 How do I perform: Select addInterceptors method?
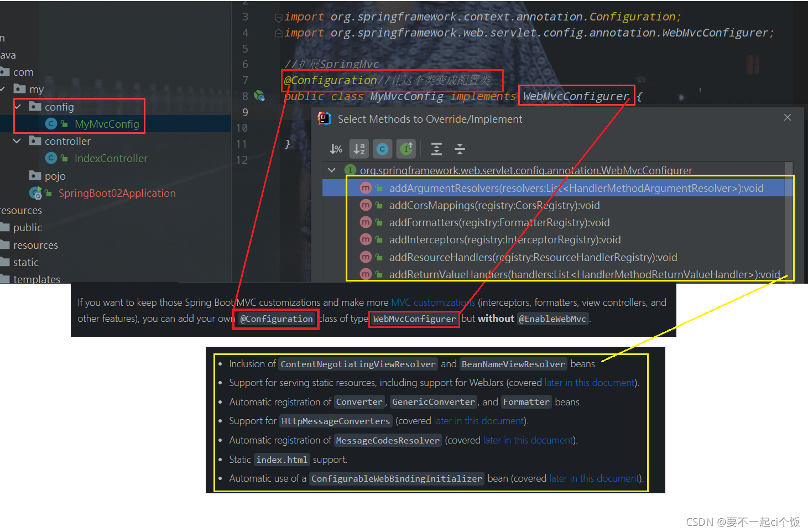click(x=505, y=240)
